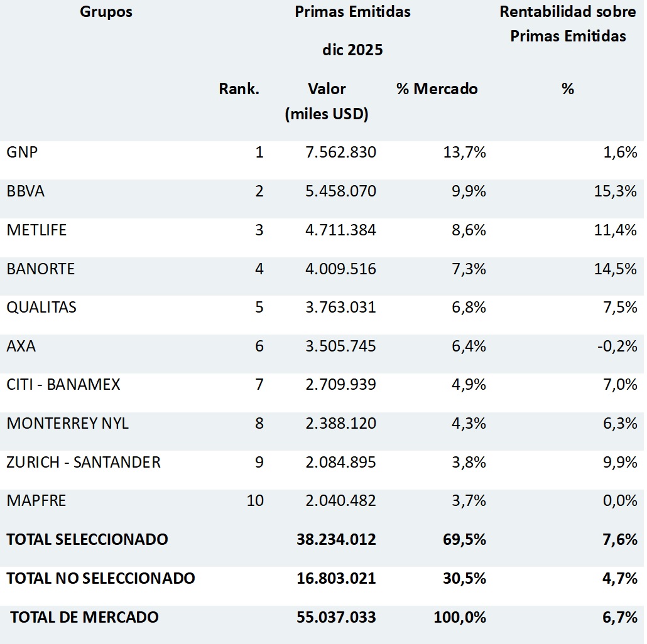Select the CITI - BANAMEX row label
The width and height of the screenshot is (647, 644).
pos(63,385)
